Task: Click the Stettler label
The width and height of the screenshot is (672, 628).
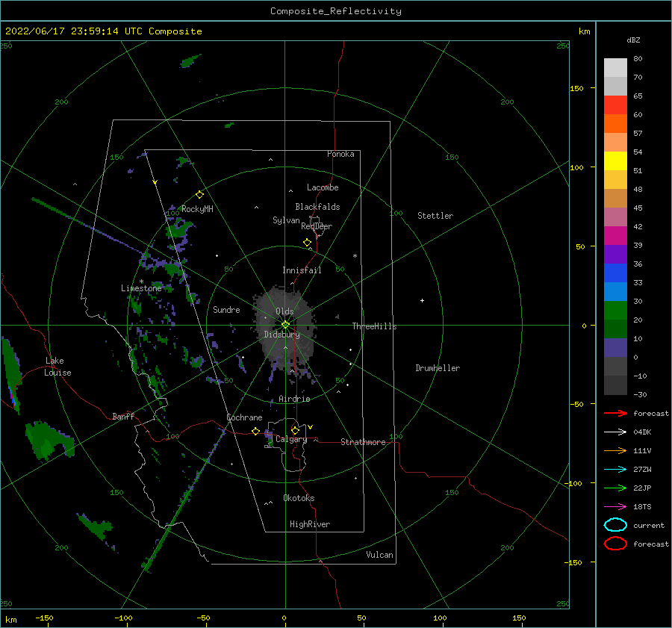Action: coord(435,216)
